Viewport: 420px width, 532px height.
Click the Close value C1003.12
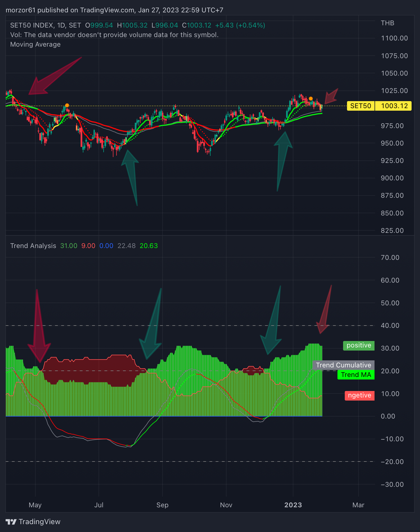pyautogui.click(x=197, y=25)
